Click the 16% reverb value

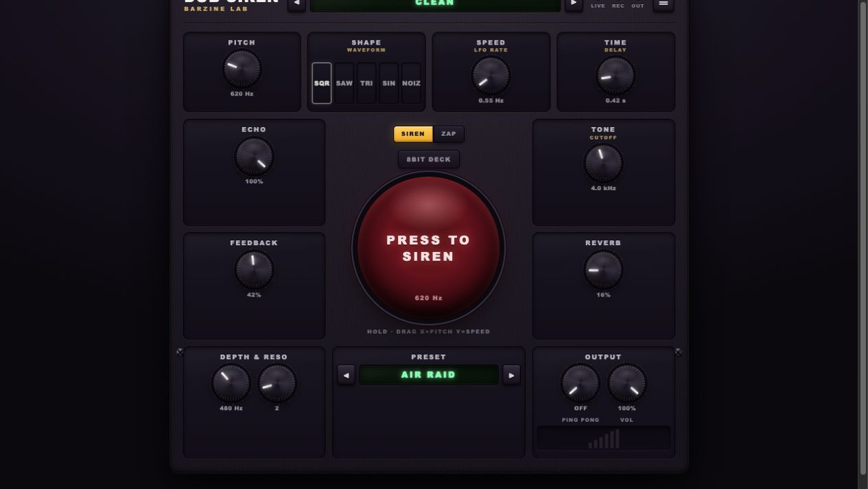(603, 295)
